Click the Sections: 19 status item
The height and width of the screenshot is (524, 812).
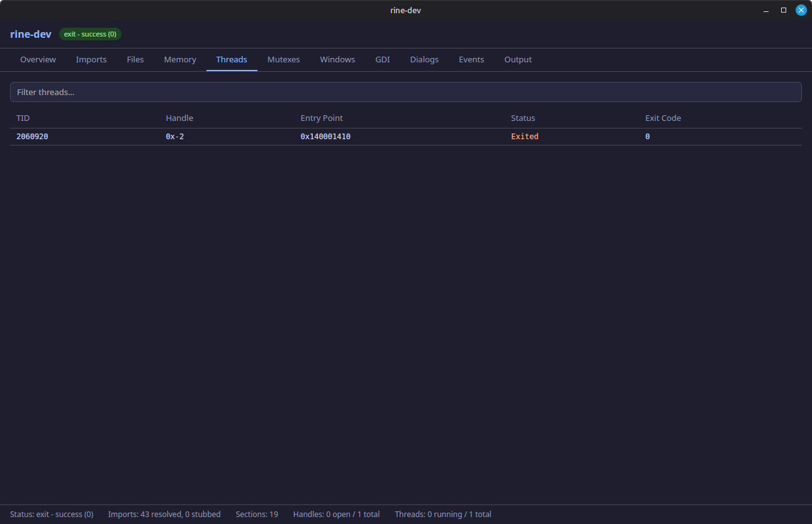(x=257, y=514)
